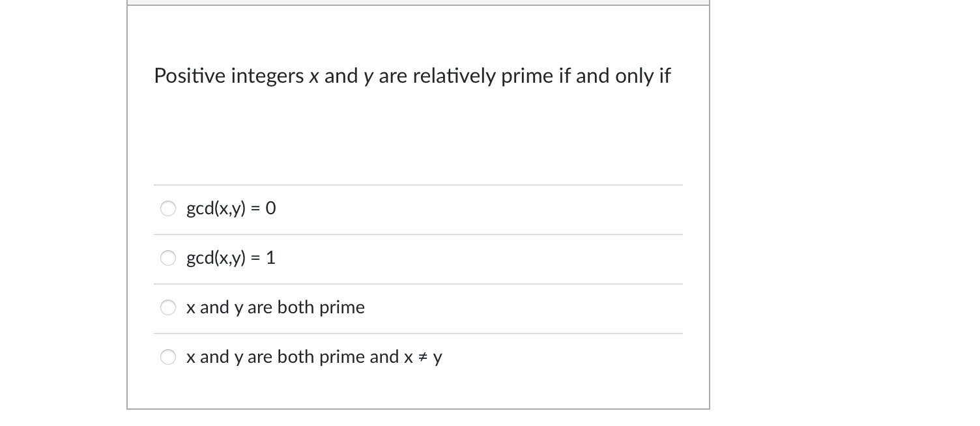The image size is (980, 426).
Task: Select the gcd(x,y) = 1 radio button
Action: [168, 258]
